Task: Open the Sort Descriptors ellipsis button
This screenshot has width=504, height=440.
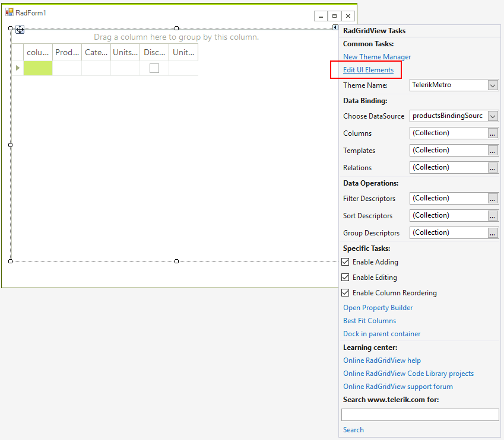Action: pos(492,215)
